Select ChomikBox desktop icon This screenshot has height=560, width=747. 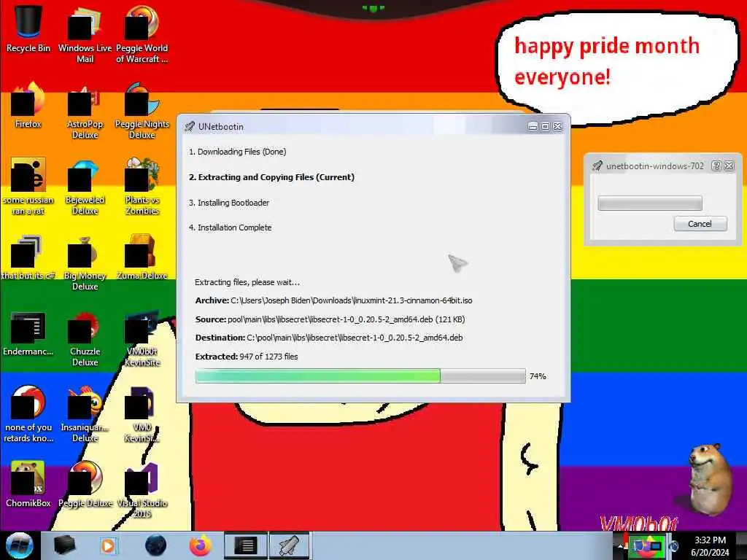point(28,484)
